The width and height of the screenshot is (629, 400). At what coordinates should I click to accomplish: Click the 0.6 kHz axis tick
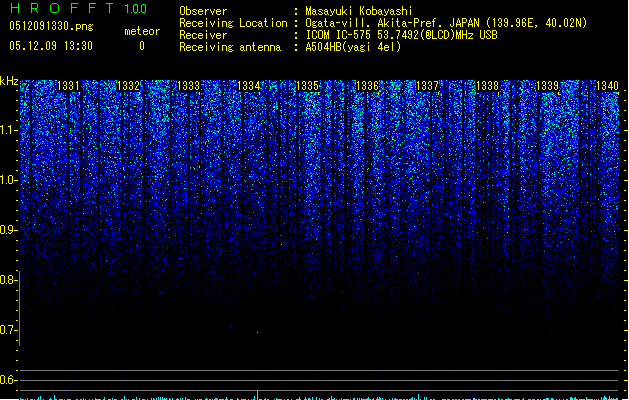click(x=9, y=380)
